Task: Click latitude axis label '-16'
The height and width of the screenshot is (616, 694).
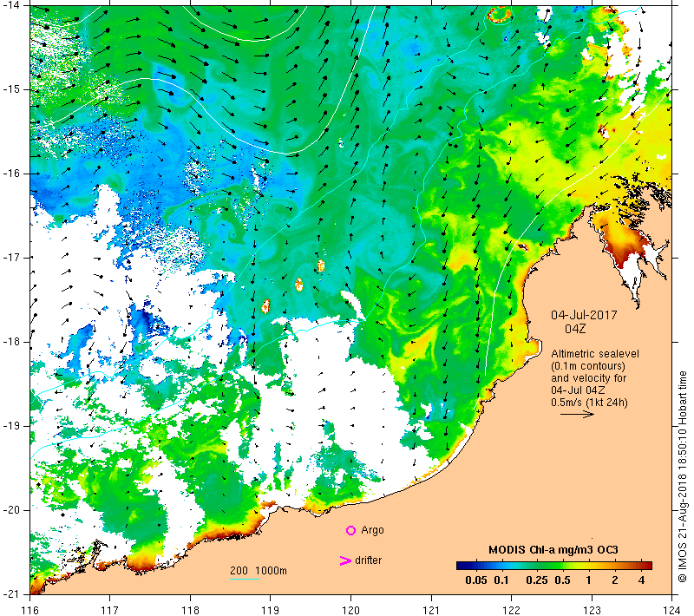Action: [10, 173]
